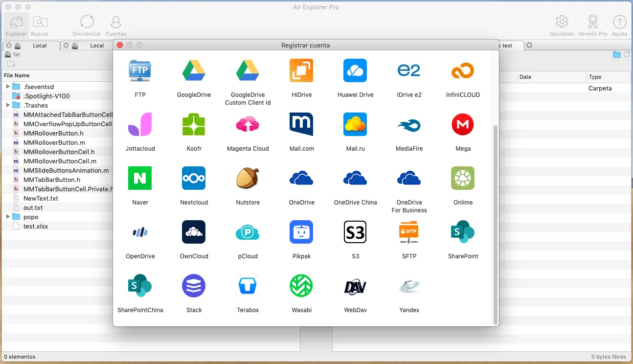Select the IDrive e2 icon

coord(409,70)
